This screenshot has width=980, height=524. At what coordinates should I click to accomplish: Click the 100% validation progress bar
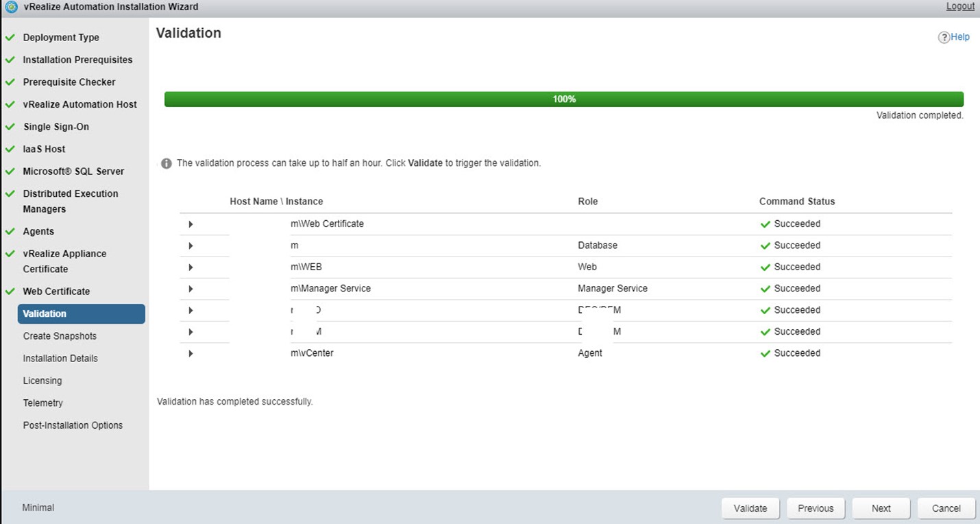pyautogui.click(x=564, y=99)
